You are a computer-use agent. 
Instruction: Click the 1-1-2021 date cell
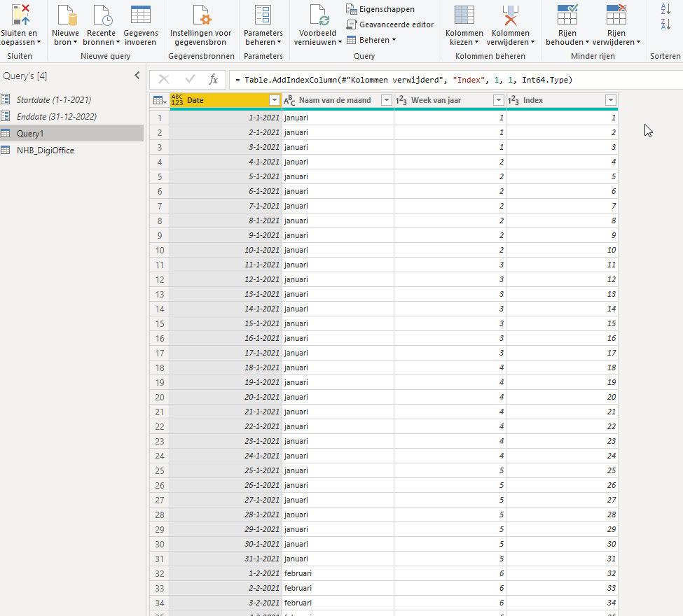(x=226, y=118)
